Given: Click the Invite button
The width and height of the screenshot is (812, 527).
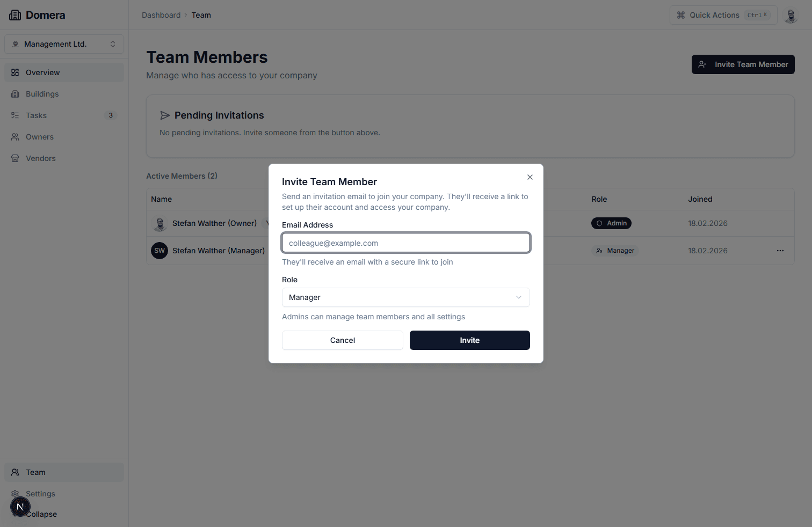Looking at the screenshot, I should (469, 340).
